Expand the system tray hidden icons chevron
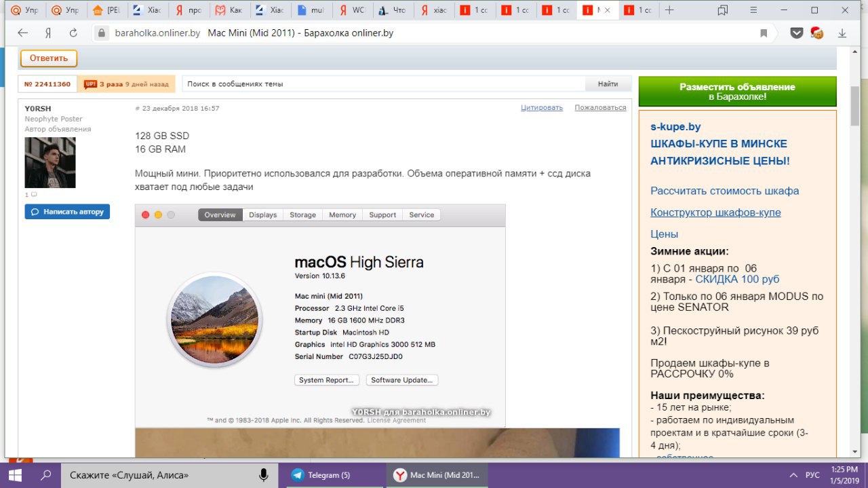Image resolution: width=868 pixels, height=488 pixels. click(793, 475)
